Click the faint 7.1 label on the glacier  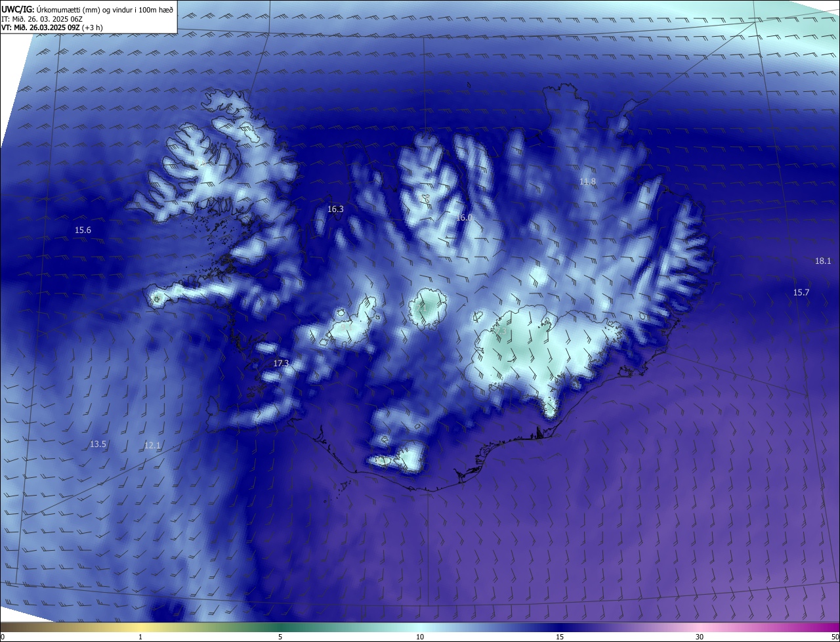click(x=422, y=307)
